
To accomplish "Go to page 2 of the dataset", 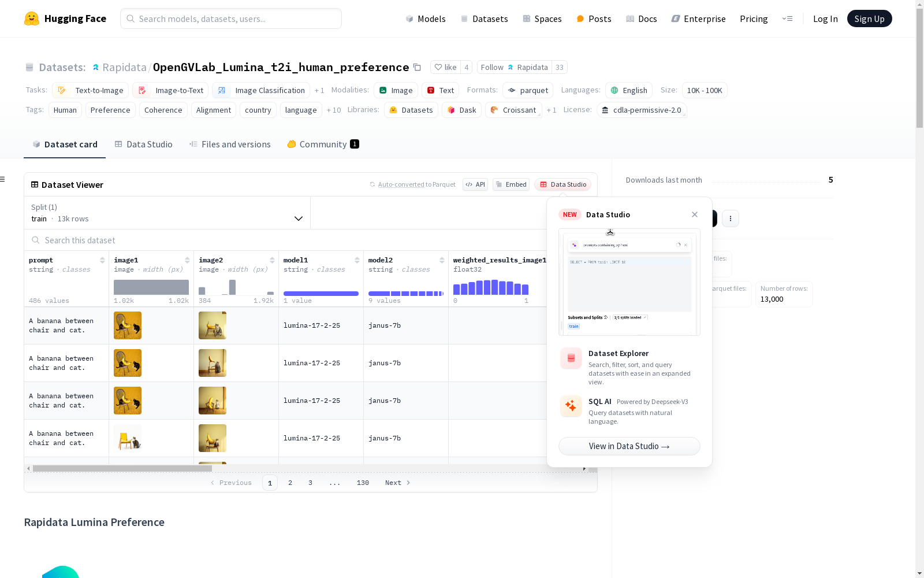I will 290,483.
